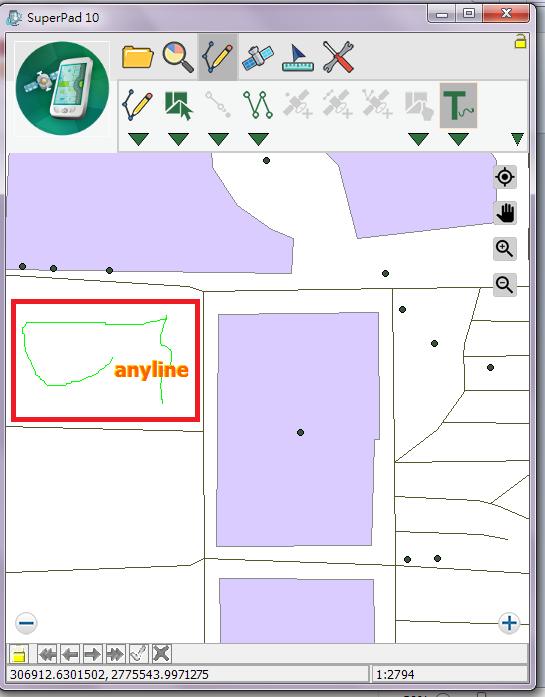Viewport: 545px width, 697px height.
Task: Open the wrench and screwdriver settings
Action: 338,57
